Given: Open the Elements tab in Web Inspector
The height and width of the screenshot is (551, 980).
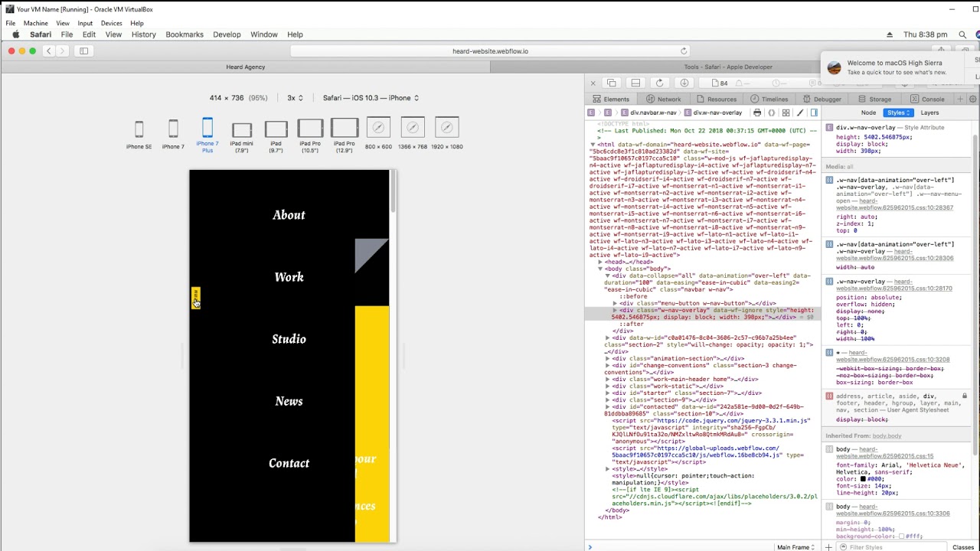Looking at the screenshot, I should coord(610,99).
